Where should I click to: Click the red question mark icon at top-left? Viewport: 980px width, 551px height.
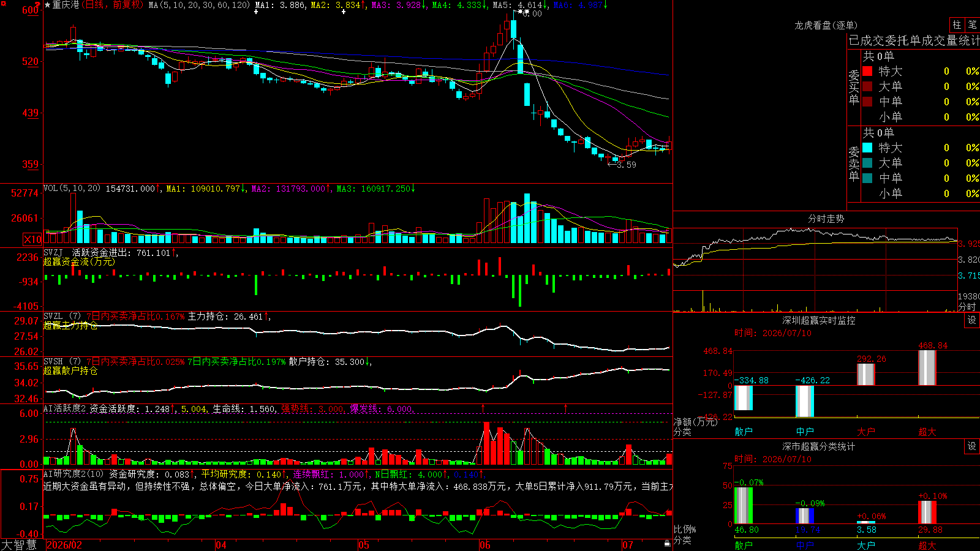[x=38, y=4]
